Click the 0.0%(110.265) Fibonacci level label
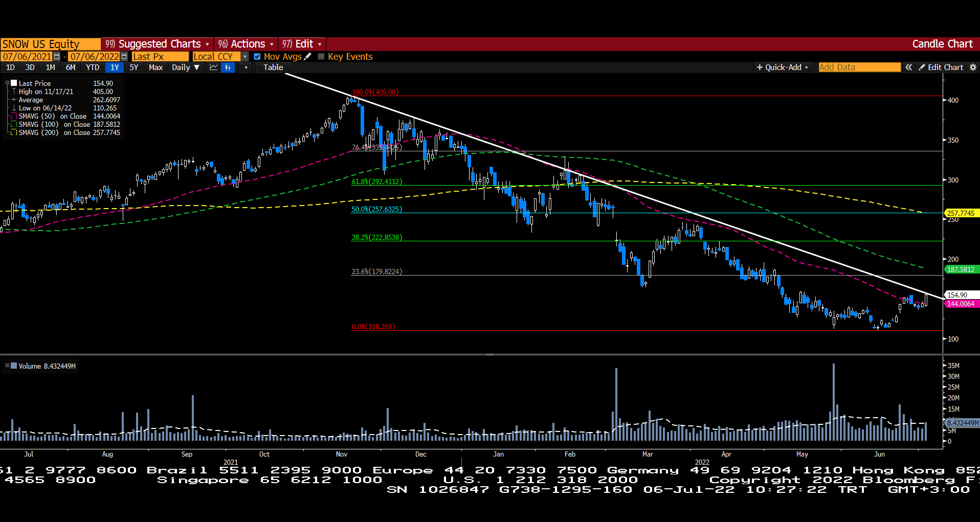980x522 pixels. click(373, 327)
